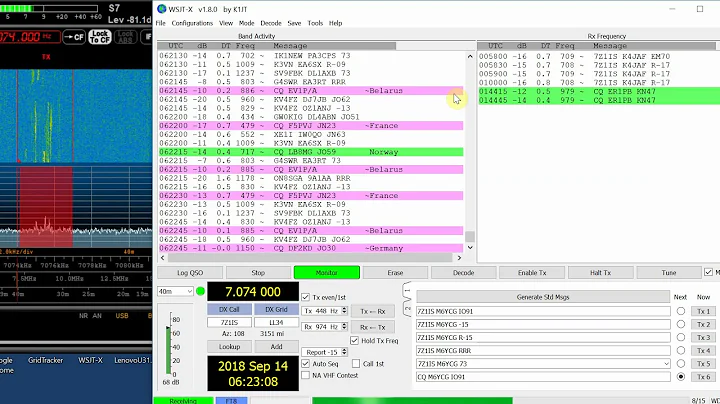Click the DX Grid button
The height and width of the screenshot is (404, 720).
[276, 309]
